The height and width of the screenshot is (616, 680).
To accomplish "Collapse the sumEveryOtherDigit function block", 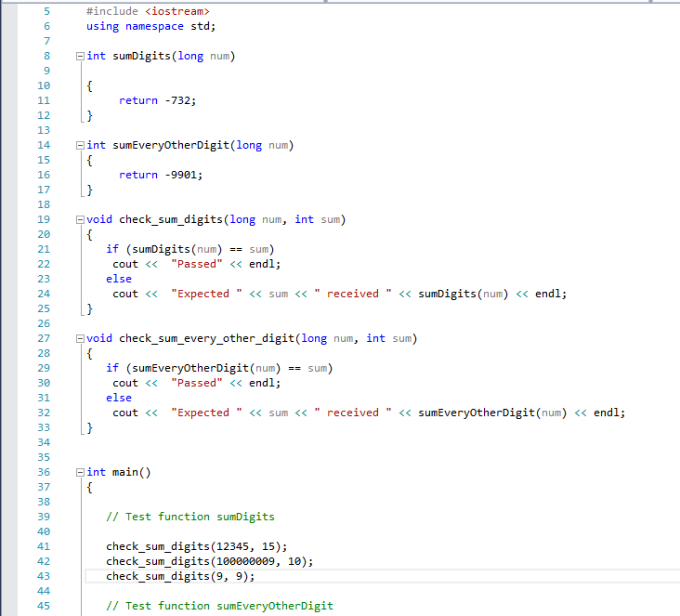I will [x=80, y=145].
